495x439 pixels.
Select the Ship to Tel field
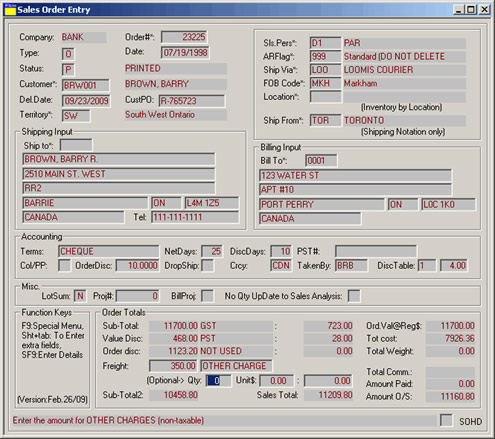pos(195,217)
